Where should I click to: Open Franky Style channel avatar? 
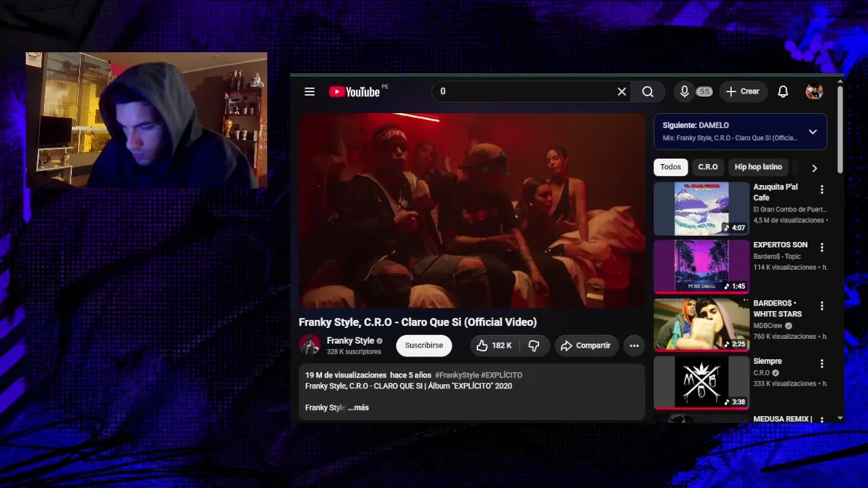(310, 346)
